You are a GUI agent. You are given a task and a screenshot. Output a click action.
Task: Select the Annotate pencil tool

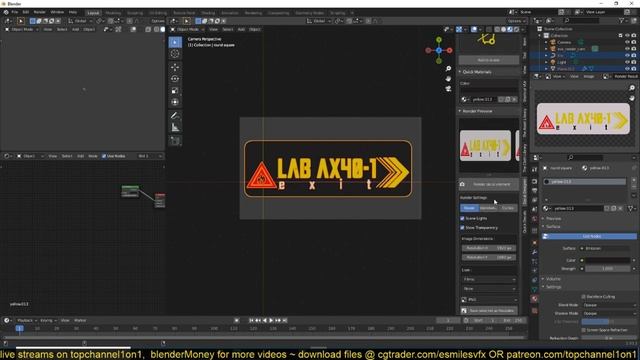click(175, 116)
